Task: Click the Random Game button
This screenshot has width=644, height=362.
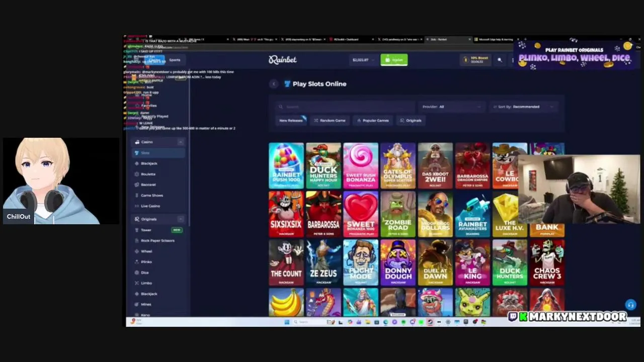Action: click(x=330, y=121)
